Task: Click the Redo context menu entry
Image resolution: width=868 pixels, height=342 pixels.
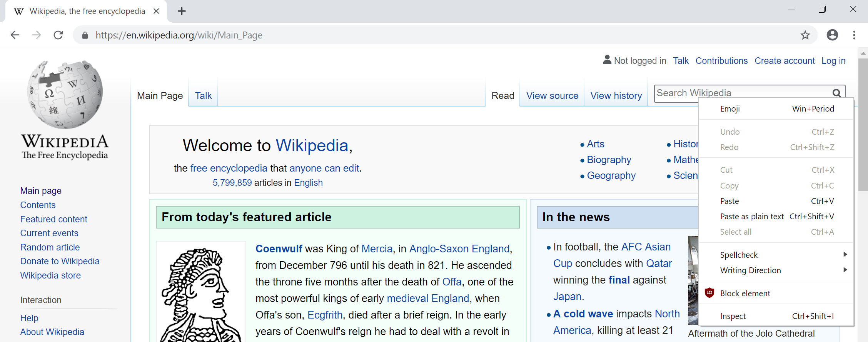Action: tap(776, 147)
